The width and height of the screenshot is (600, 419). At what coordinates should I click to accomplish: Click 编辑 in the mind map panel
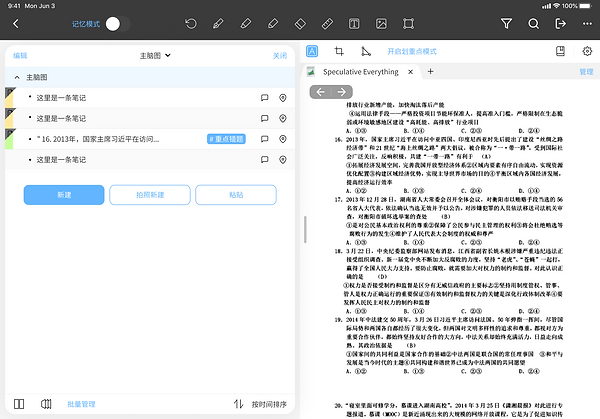coord(20,55)
